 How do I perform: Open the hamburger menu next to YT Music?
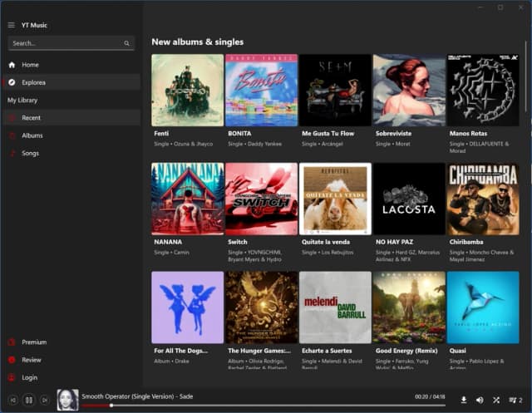[11, 25]
